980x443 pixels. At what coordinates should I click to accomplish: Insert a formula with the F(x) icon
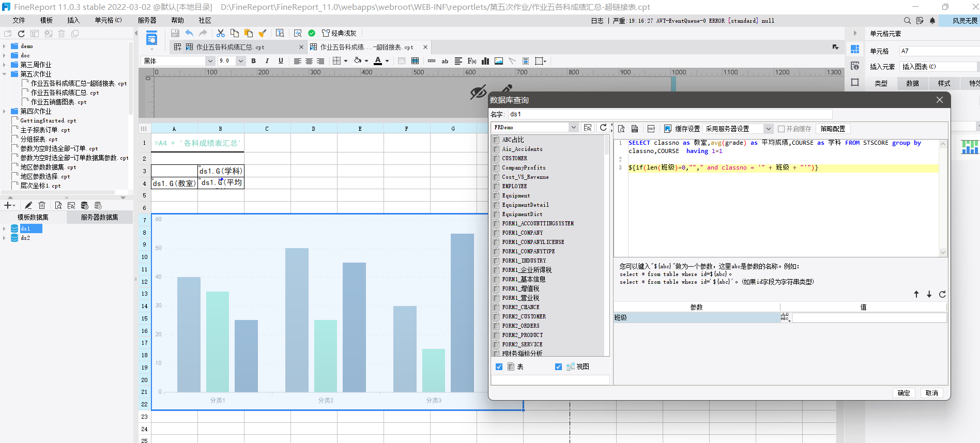click(x=472, y=61)
